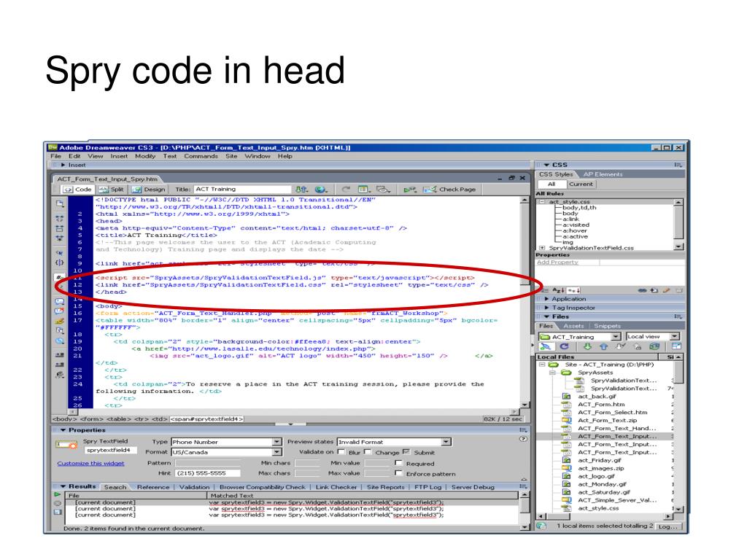The image size is (747, 560).
Task: Click the Synchronize icon in Files panel
Action: coord(654,346)
